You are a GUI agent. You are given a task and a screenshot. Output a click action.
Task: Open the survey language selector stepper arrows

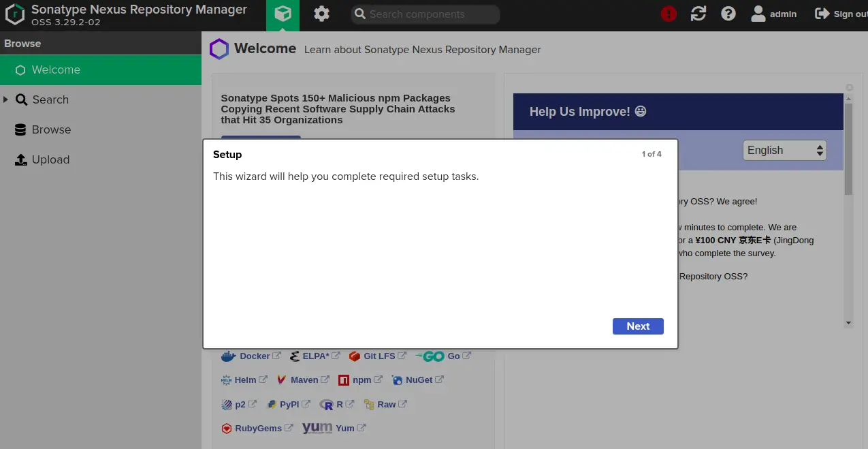pyautogui.click(x=819, y=150)
